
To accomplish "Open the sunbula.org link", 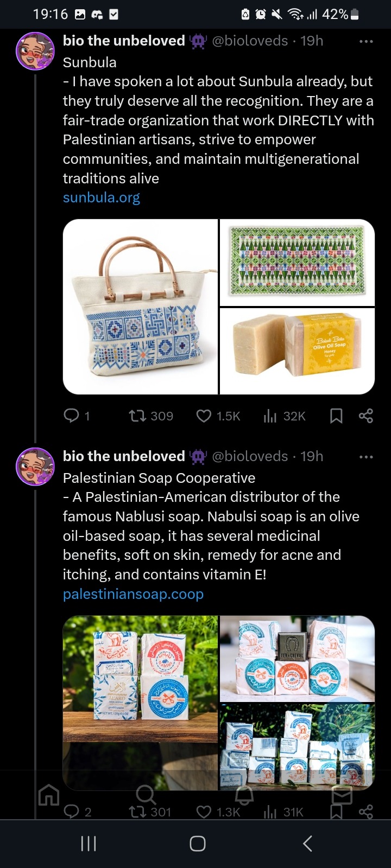I will 102,197.
